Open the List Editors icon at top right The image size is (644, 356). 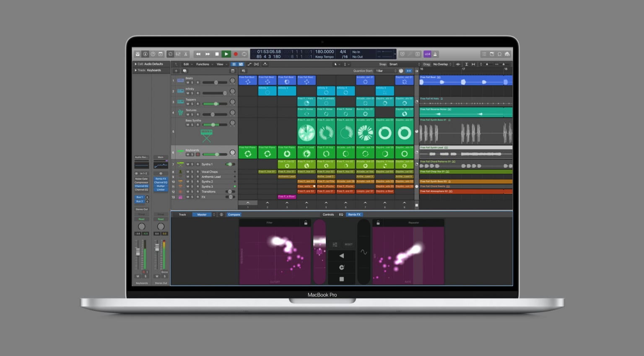[x=484, y=54]
